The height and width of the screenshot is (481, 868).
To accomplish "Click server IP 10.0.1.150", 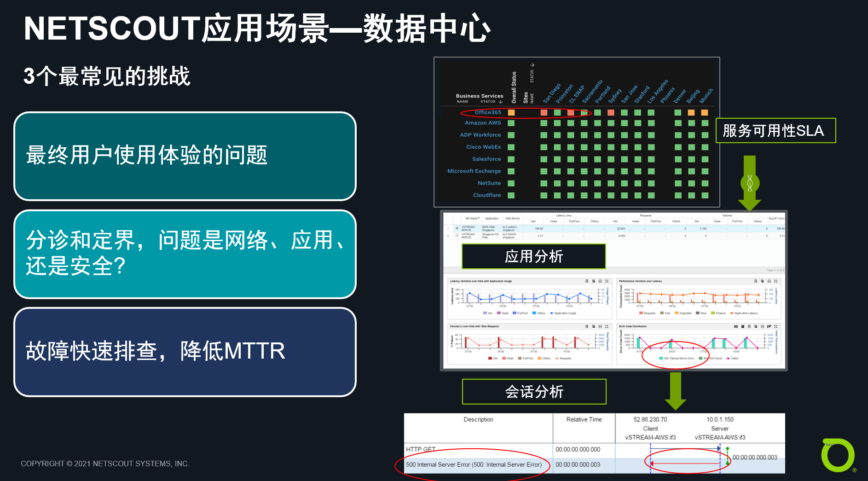I will tap(720, 419).
